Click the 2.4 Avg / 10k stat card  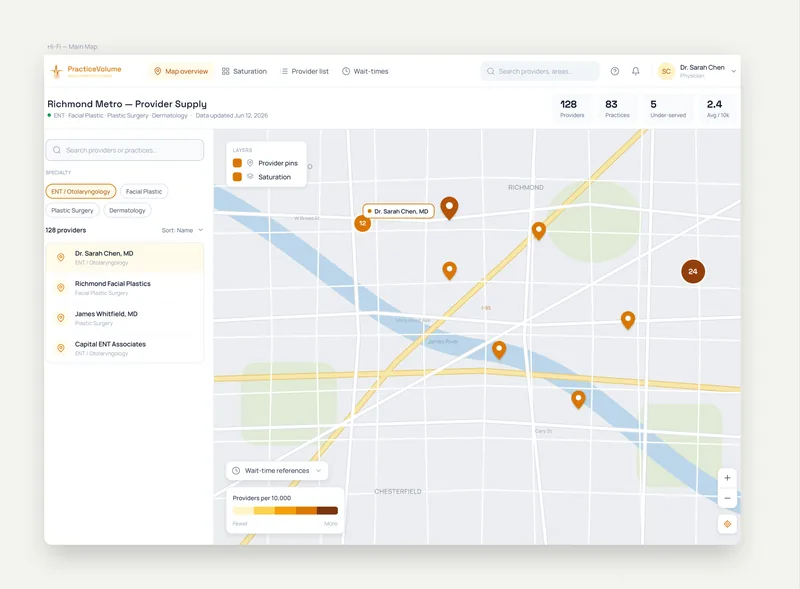718,108
